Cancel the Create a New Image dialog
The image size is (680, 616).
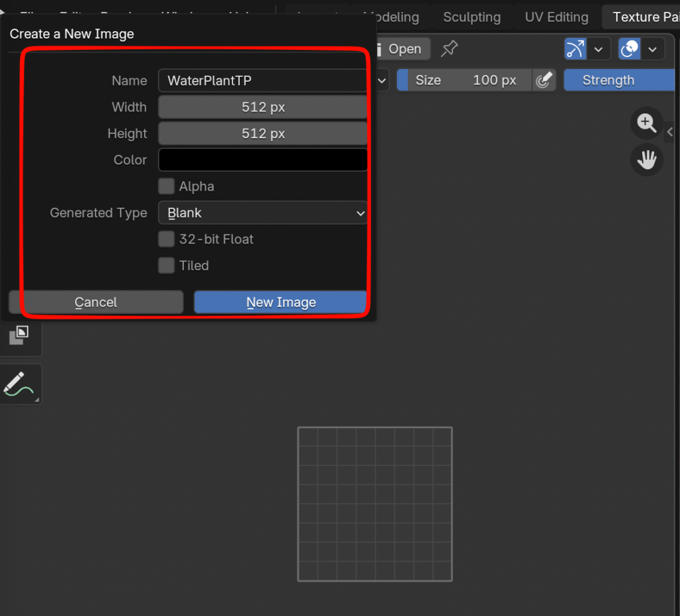pyautogui.click(x=96, y=302)
